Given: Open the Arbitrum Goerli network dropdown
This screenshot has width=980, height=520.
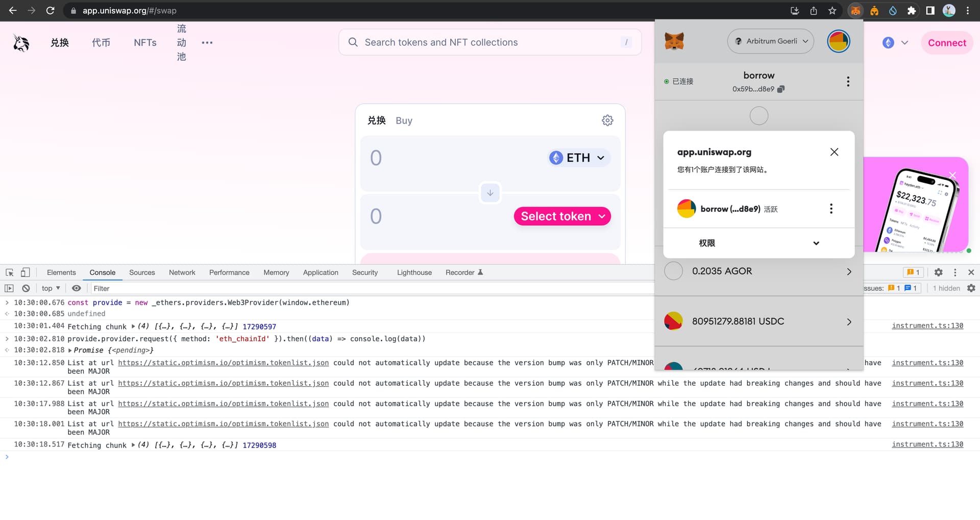Looking at the screenshot, I should coord(771,41).
